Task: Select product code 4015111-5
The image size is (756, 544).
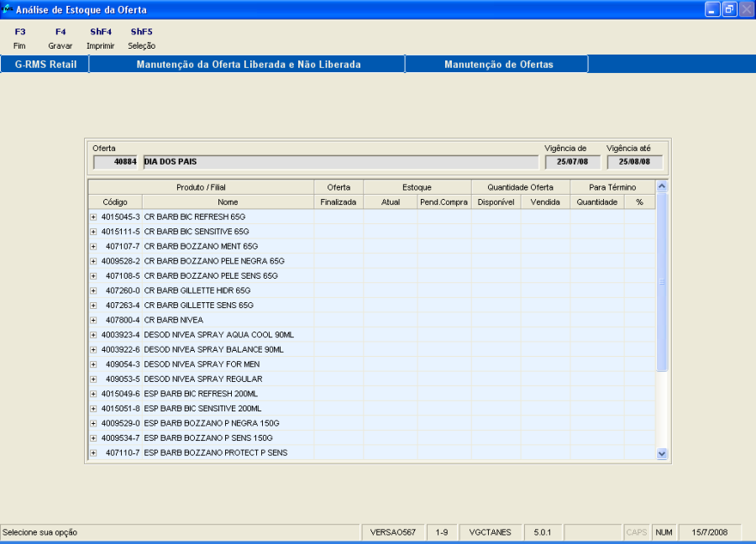Action: pyautogui.click(x=120, y=232)
